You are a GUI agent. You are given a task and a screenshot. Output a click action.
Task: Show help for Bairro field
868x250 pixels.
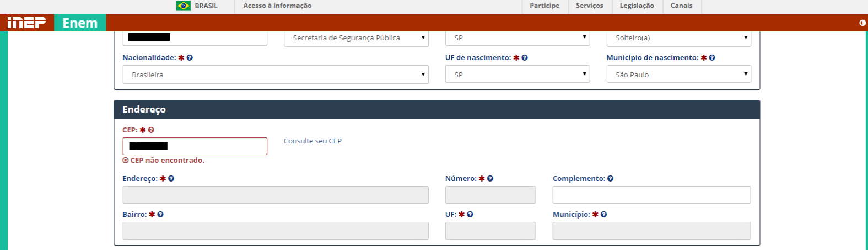[160, 215]
